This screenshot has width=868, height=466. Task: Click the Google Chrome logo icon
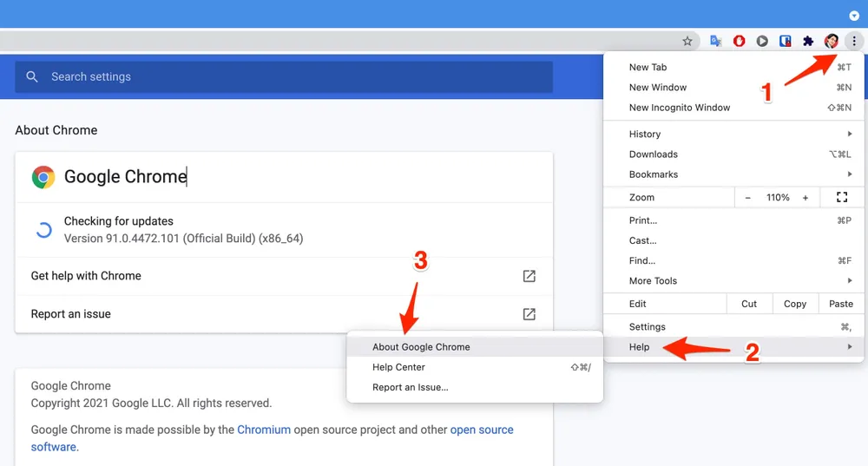pos(43,177)
